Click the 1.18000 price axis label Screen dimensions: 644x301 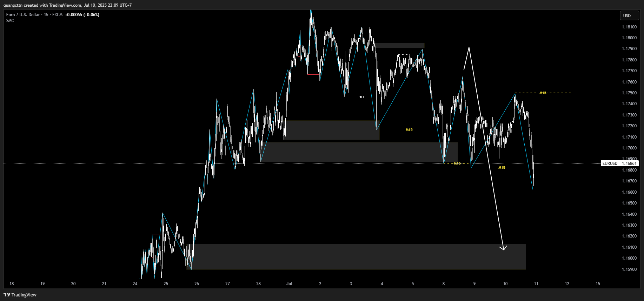click(629, 38)
